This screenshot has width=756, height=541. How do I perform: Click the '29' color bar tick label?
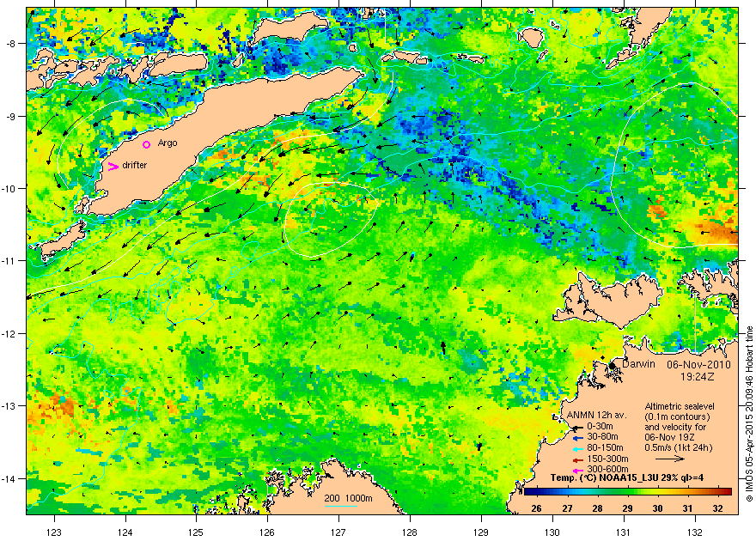627,508
